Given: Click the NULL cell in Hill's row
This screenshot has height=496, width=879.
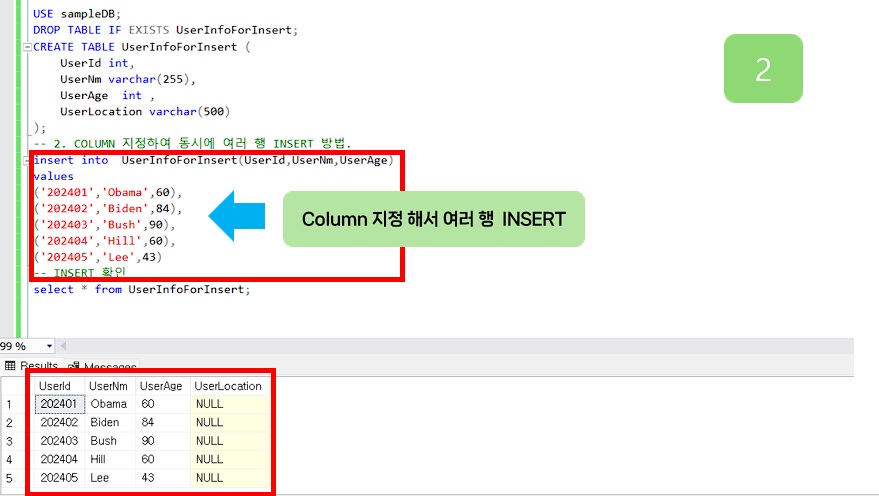Looking at the screenshot, I should (230, 460).
